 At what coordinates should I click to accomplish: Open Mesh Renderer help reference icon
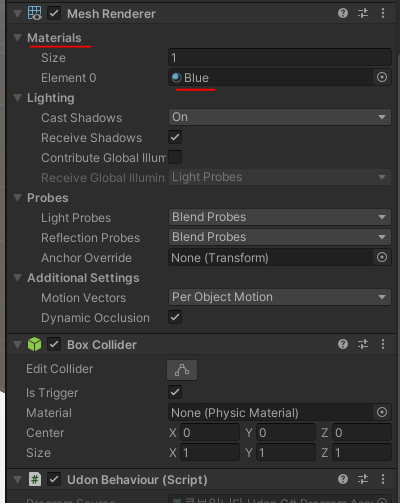343,13
